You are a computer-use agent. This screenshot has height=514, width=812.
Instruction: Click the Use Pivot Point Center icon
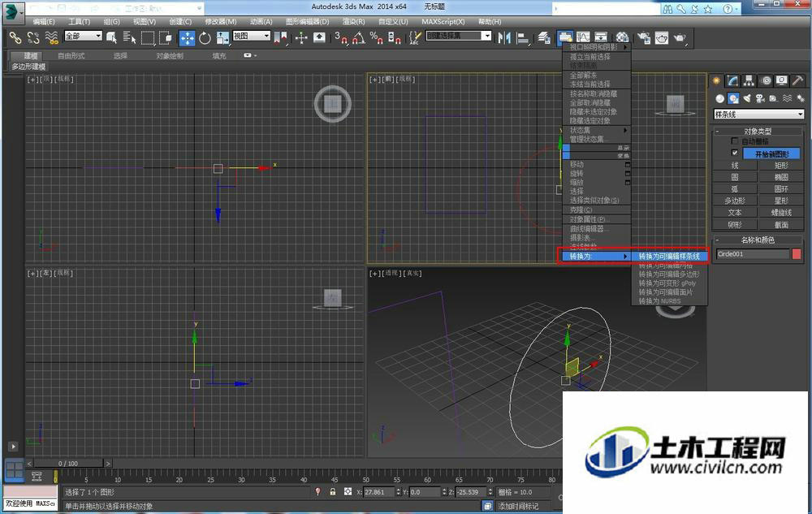click(x=280, y=38)
